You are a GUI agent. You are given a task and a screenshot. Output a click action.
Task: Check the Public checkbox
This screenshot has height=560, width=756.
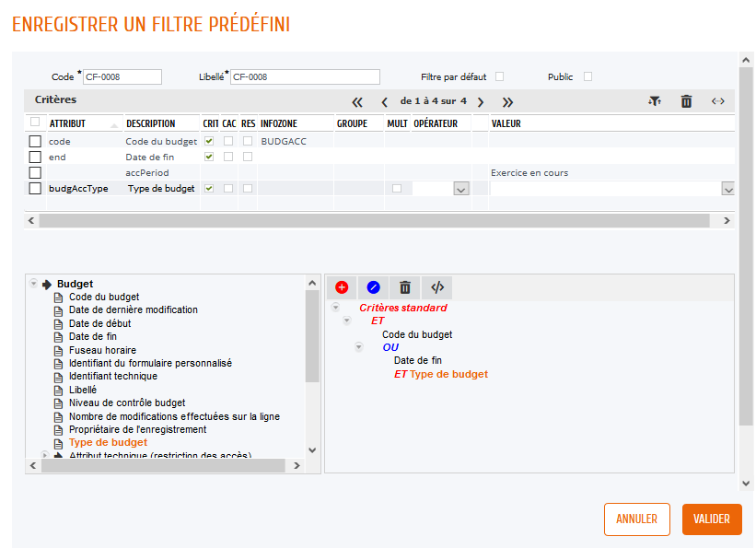point(587,76)
